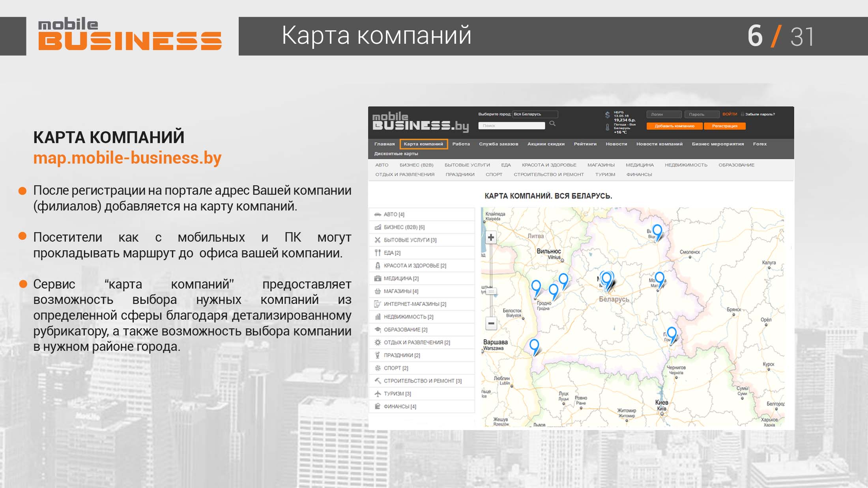Open the city selector Вся Беларусь
The image size is (868, 488).
(x=535, y=114)
